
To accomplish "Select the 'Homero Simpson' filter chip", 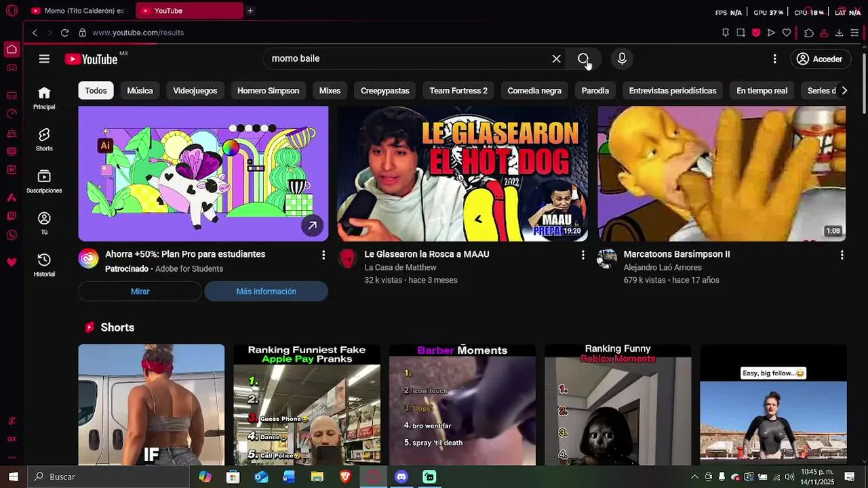I will click(268, 91).
